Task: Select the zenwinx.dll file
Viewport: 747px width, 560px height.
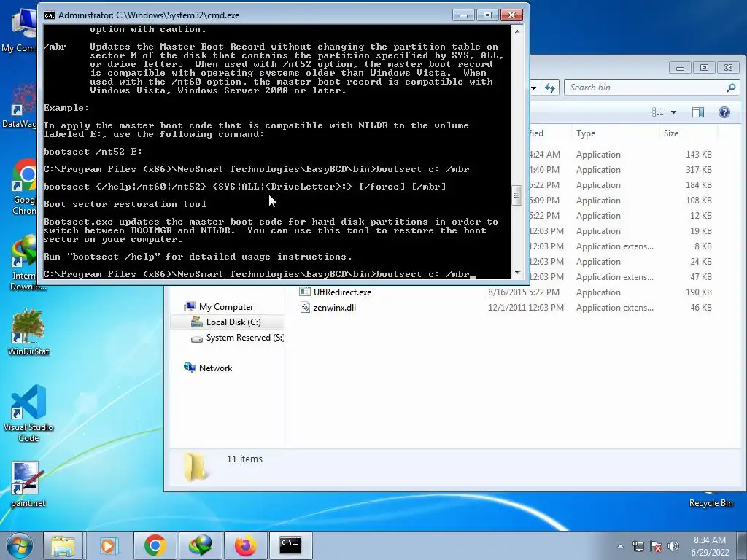Action: coord(334,308)
